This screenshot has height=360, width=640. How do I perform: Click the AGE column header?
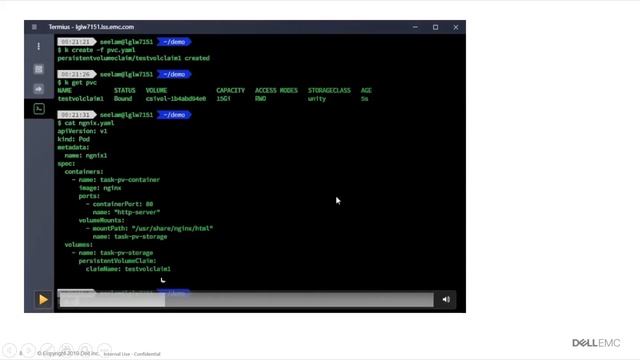click(366, 91)
